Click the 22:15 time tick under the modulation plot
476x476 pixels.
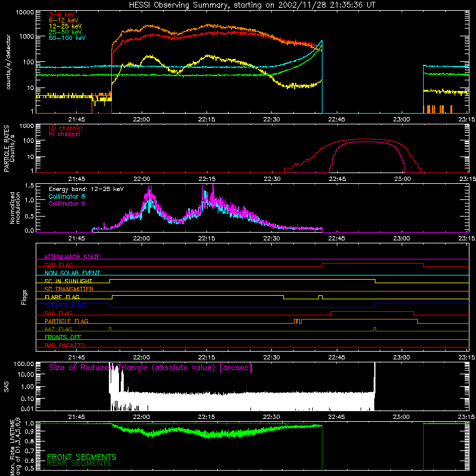[x=206, y=239]
